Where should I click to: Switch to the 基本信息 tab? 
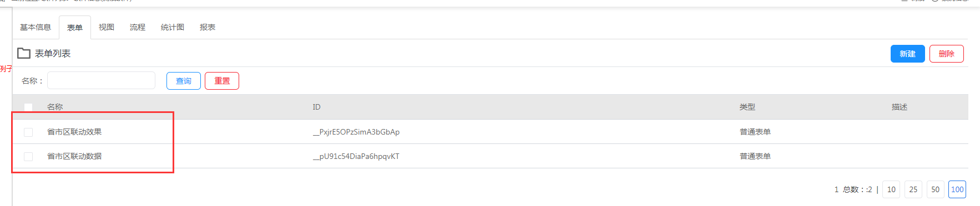[36, 27]
